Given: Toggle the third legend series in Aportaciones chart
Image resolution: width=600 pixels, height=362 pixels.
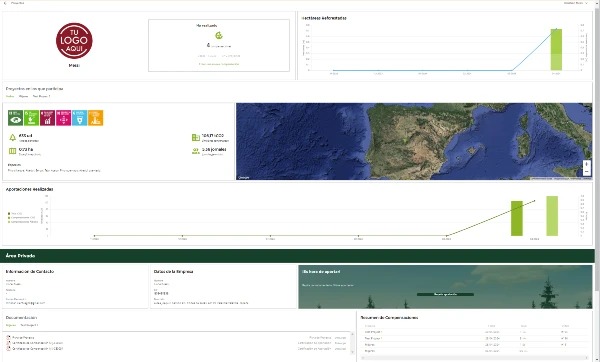Looking at the screenshot, I should (x=23, y=222).
